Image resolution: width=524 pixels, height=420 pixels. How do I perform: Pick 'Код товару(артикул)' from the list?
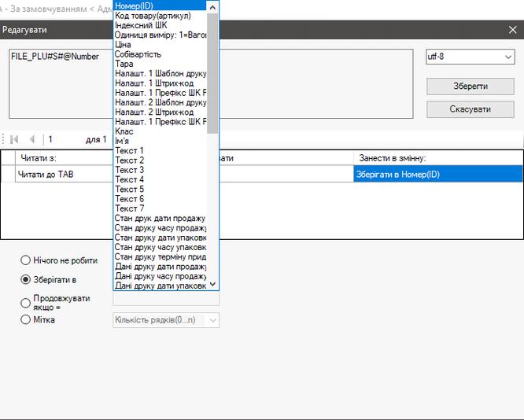(x=159, y=16)
